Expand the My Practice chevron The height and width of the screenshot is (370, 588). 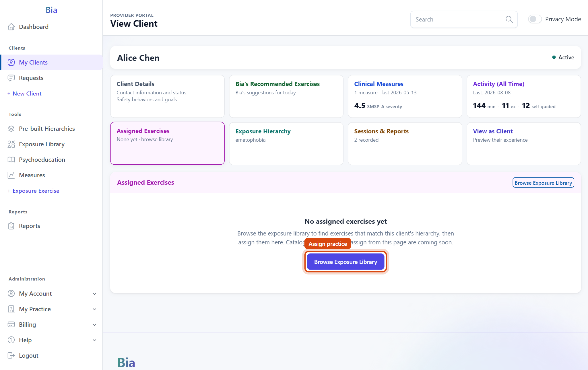(94, 309)
